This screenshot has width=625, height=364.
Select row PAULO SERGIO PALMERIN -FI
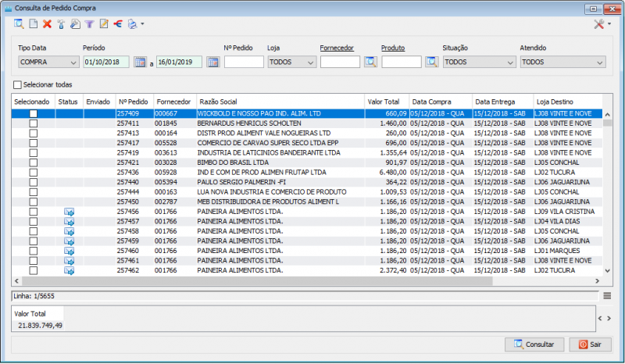pos(307,182)
